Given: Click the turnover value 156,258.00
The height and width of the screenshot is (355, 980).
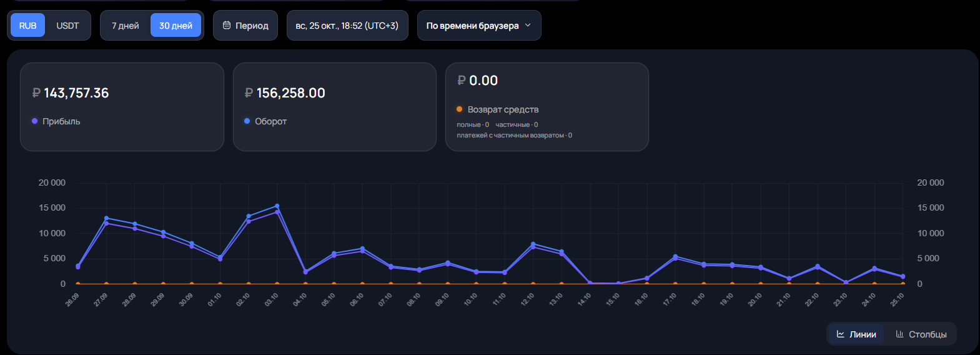Looking at the screenshot, I should (x=291, y=93).
